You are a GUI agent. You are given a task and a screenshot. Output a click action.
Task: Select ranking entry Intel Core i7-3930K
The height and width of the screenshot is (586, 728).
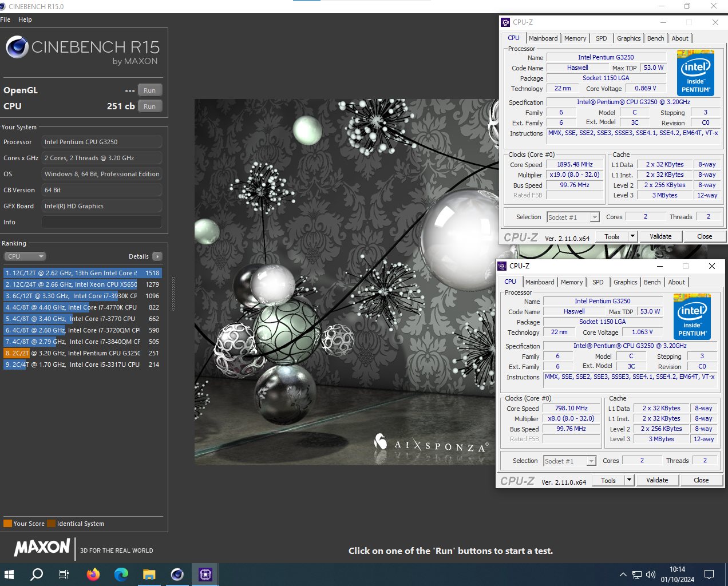click(x=82, y=296)
